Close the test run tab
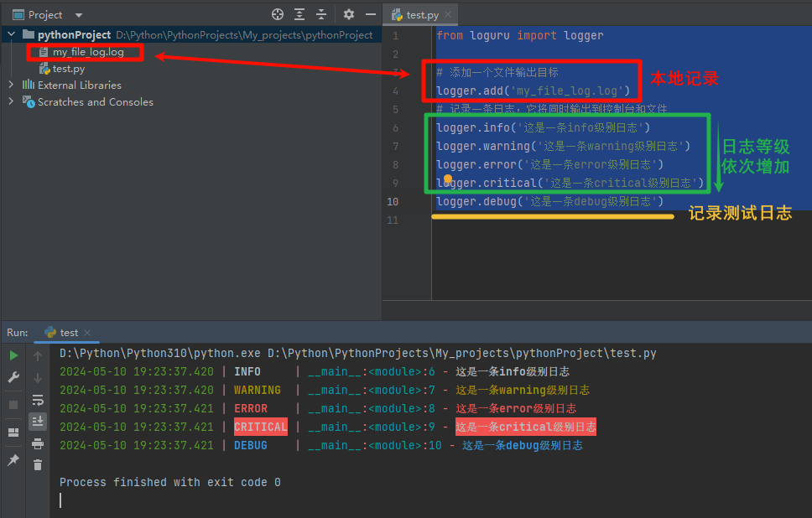 (x=87, y=333)
